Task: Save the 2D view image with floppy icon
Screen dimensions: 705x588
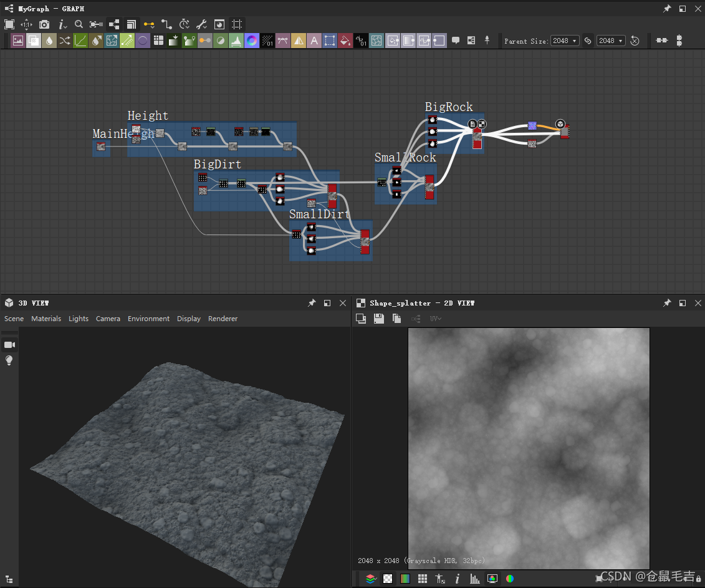Action: [378, 319]
